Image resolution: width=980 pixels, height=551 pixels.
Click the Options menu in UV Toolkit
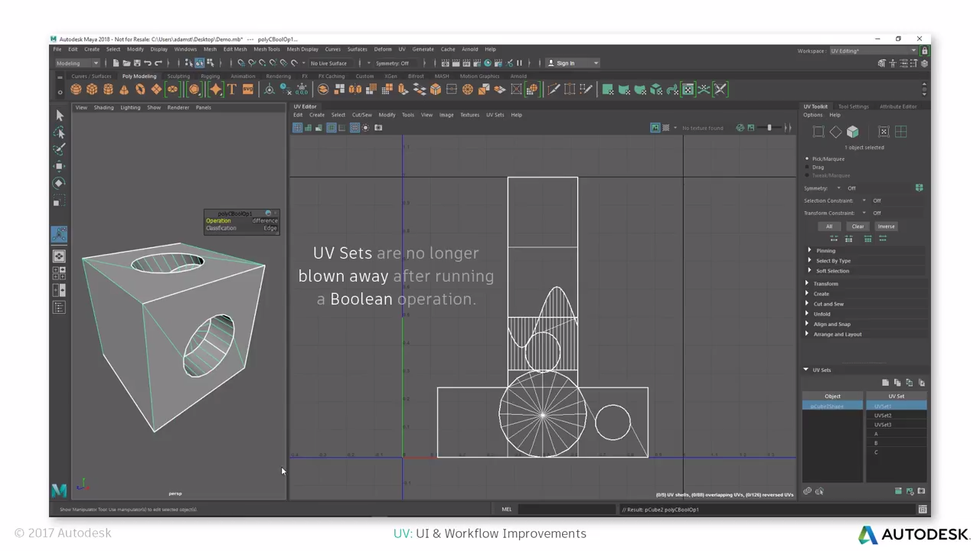812,116
